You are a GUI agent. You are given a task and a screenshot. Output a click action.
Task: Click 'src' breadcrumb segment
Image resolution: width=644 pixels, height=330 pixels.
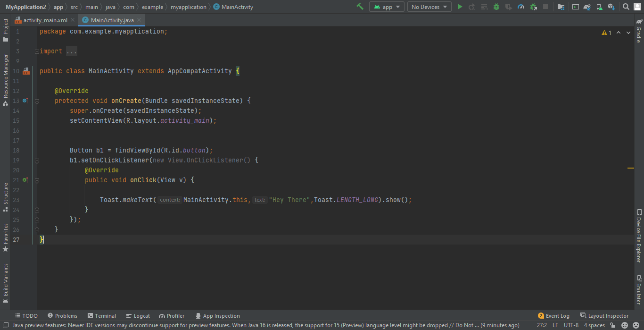click(x=74, y=7)
